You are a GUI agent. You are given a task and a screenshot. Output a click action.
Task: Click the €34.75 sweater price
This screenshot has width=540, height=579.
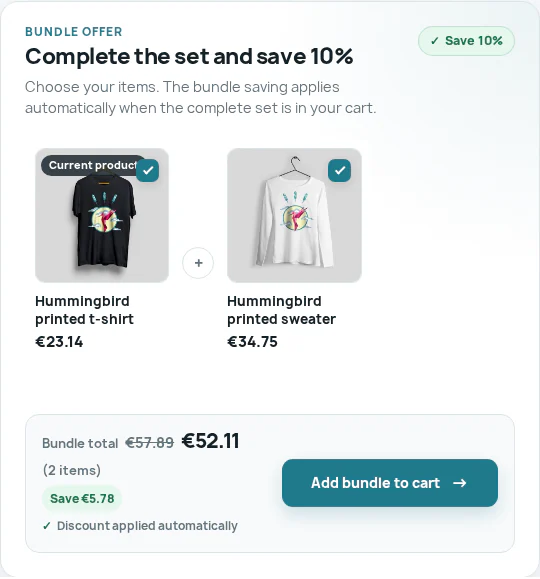[x=252, y=342]
